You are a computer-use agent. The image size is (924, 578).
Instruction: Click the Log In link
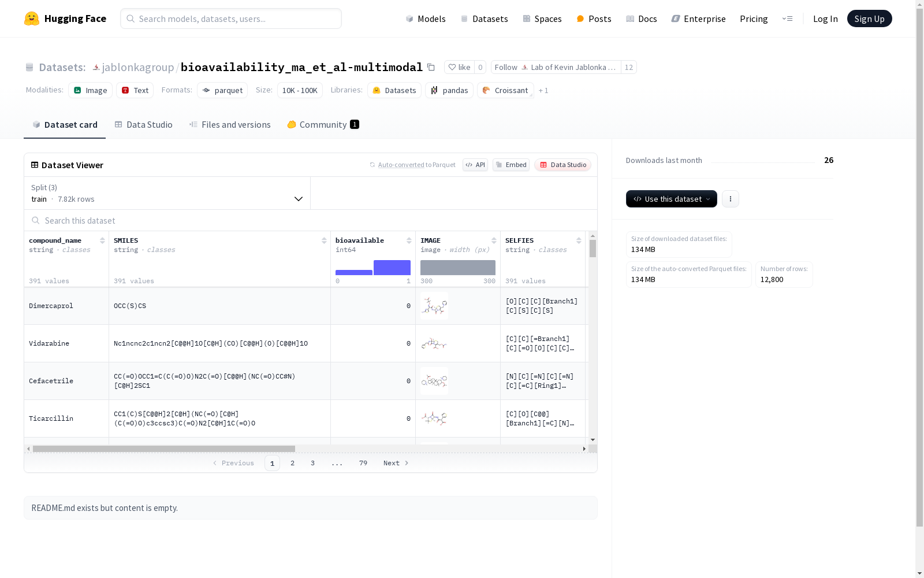[x=825, y=18]
